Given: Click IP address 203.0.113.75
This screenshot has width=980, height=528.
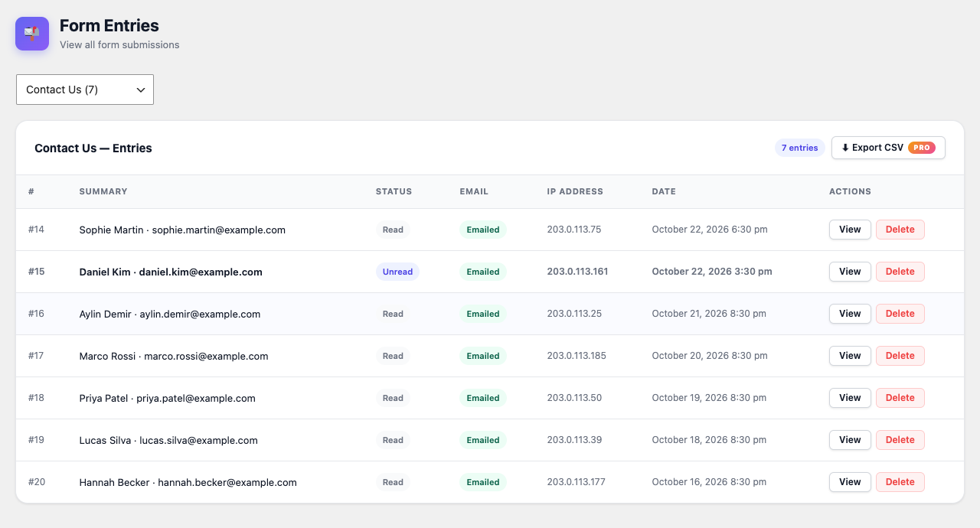Looking at the screenshot, I should click(x=574, y=230).
